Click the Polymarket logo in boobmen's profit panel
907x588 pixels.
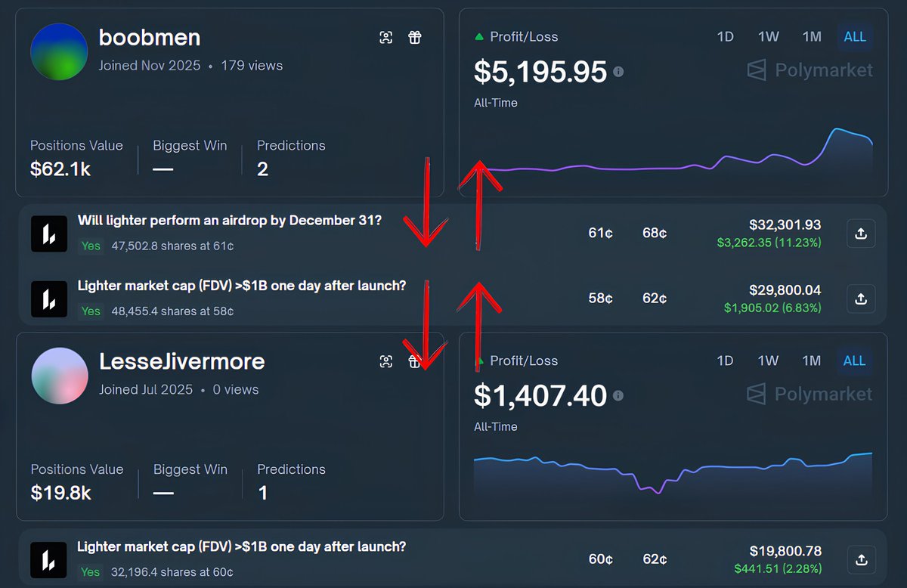[809, 70]
